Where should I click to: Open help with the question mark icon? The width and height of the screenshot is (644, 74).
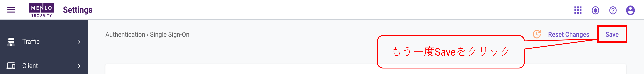[613, 10]
